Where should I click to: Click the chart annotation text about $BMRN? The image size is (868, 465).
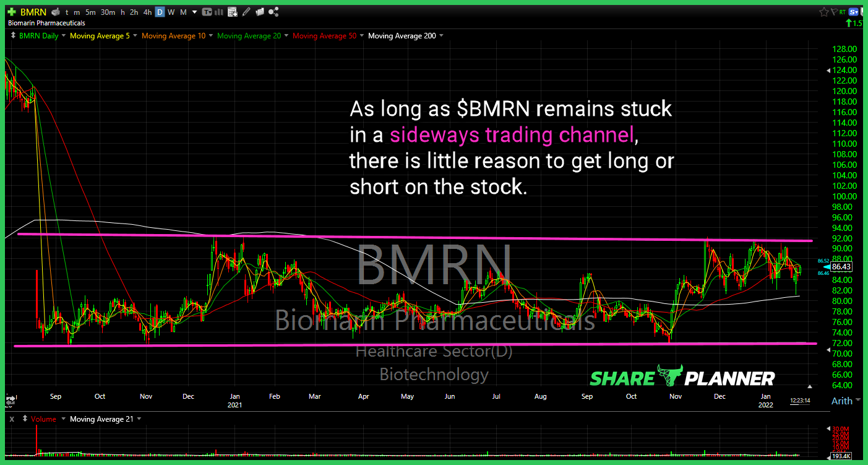[511, 147]
